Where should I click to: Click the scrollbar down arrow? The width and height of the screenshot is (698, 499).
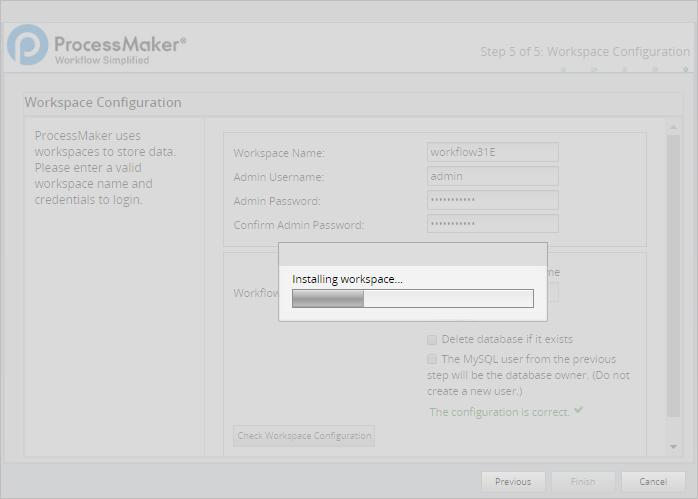click(674, 447)
